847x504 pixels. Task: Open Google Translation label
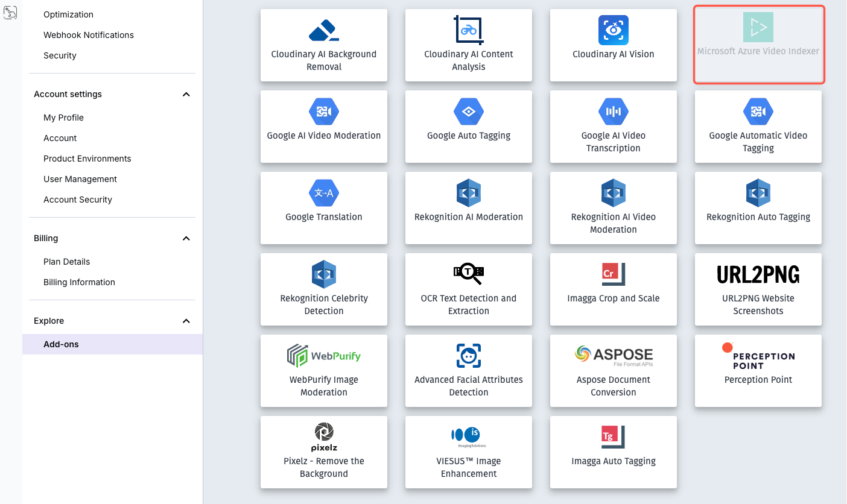pyautogui.click(x=324, y=217)
